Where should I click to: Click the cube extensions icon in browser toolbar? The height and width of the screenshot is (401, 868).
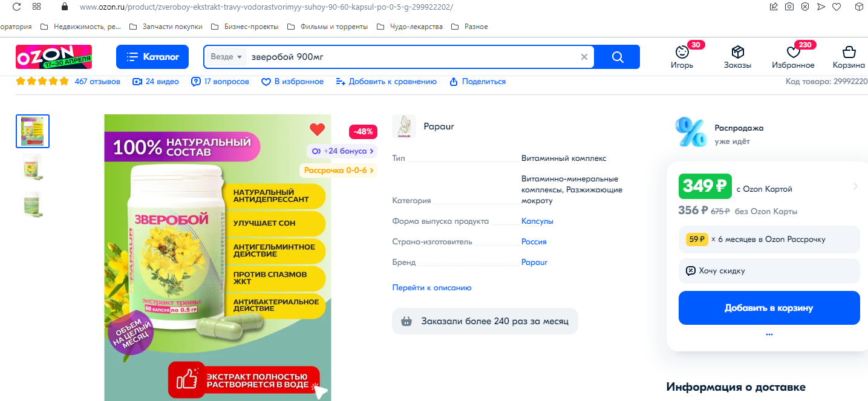[860, 7]
